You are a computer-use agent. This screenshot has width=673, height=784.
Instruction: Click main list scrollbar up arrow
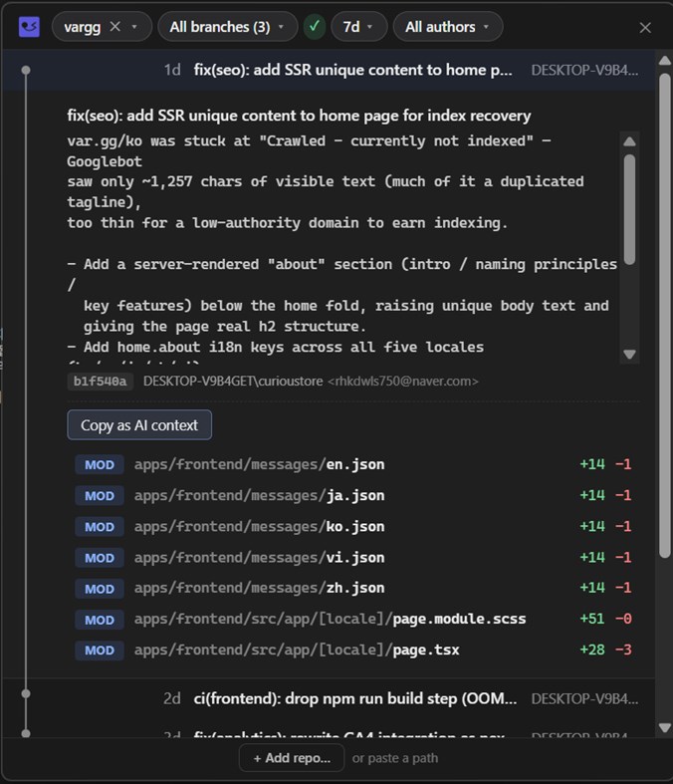pos(664,61)
